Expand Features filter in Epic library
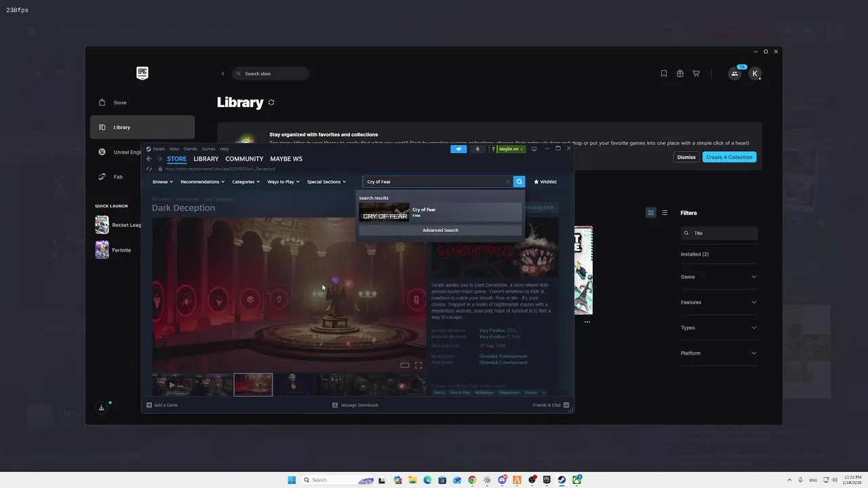This screenshot has width=868, height=488. tap(718, 302)
